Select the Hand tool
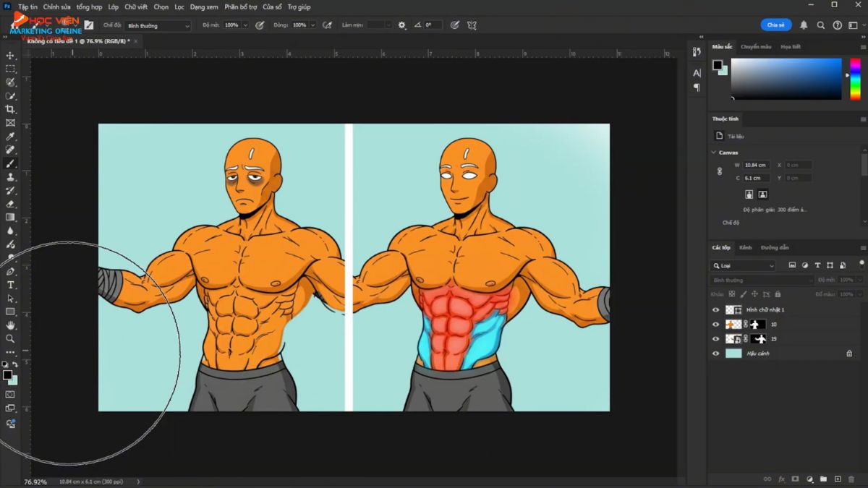This screenshot has width=868, height=488. [10, 325]
